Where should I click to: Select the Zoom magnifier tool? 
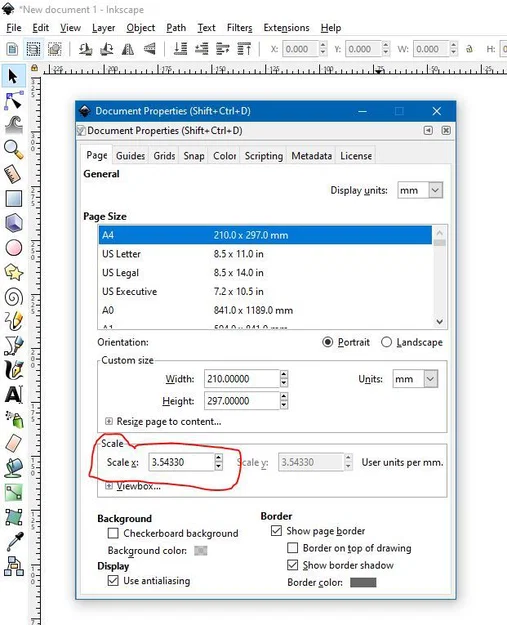coord(14,150)
